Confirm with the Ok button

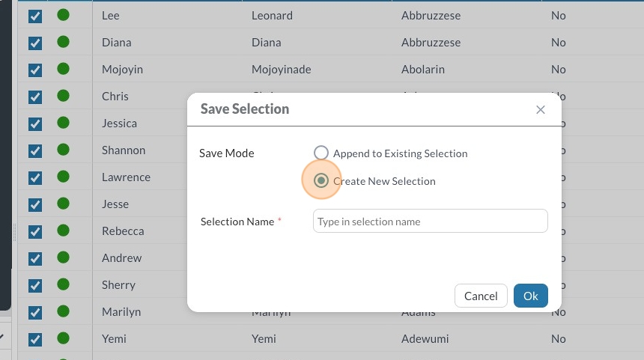point(530,296)
